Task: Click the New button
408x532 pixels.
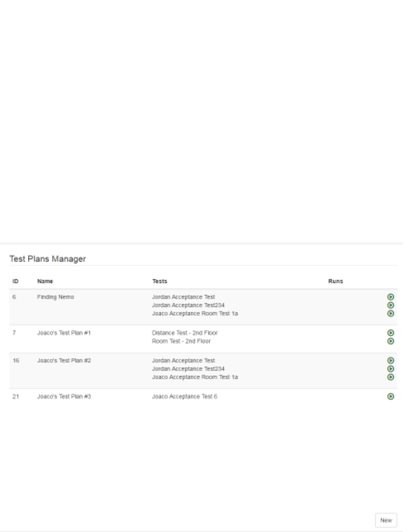Action: click(x=386, y=520)
